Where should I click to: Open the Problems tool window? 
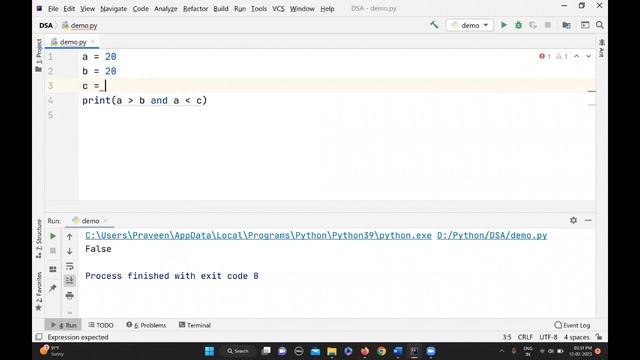pyautogui.click(x=146, y=325)
